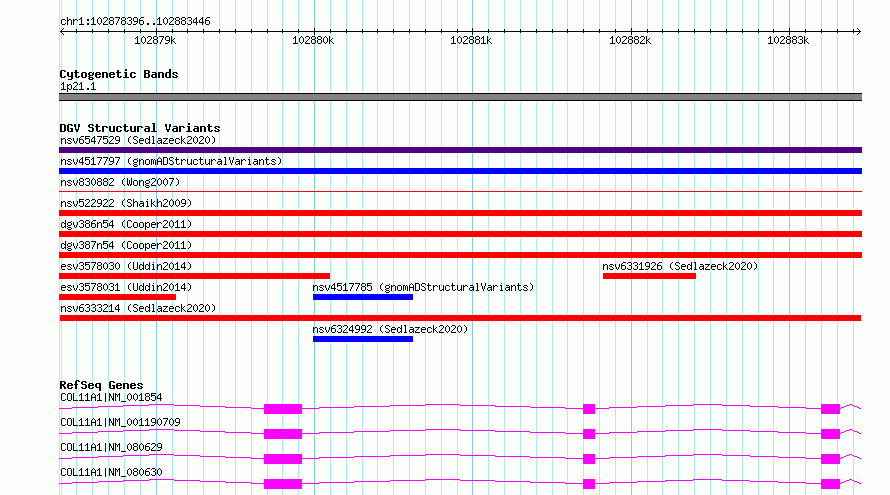Open variant esv3578031 (Uddin2014) label
The image size is (890, 495).
pos(126,287)
